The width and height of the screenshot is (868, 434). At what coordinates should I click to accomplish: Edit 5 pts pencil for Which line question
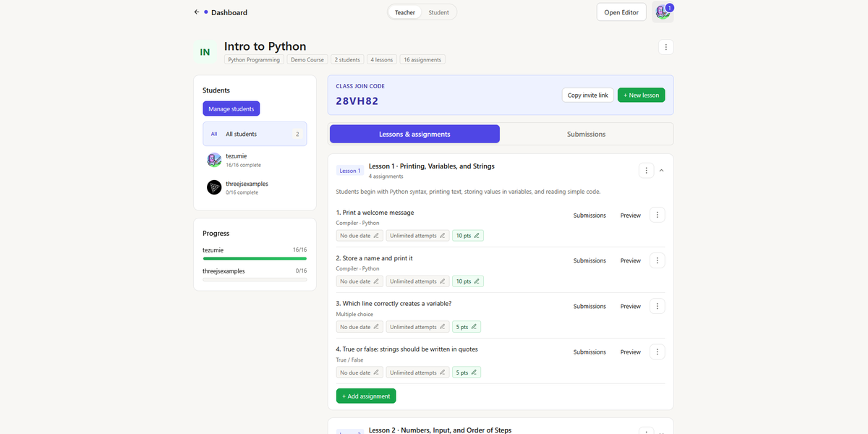tap(474, 327)
